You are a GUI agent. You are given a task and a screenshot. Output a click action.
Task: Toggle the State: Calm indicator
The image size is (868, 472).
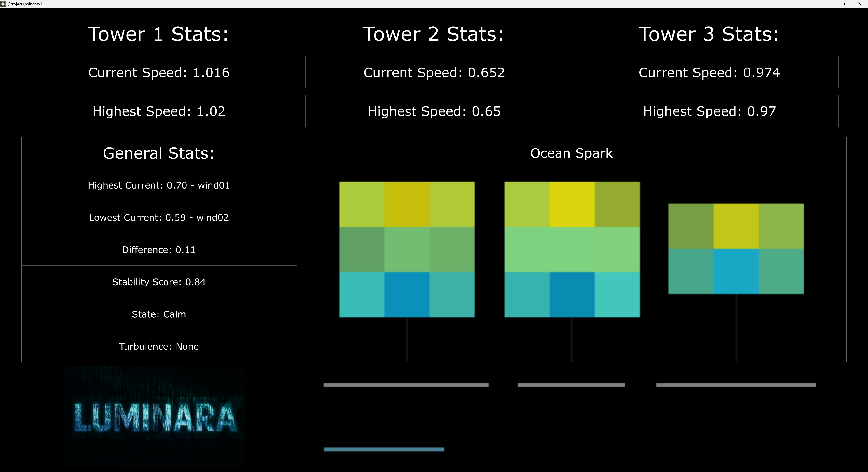point(159,314)
